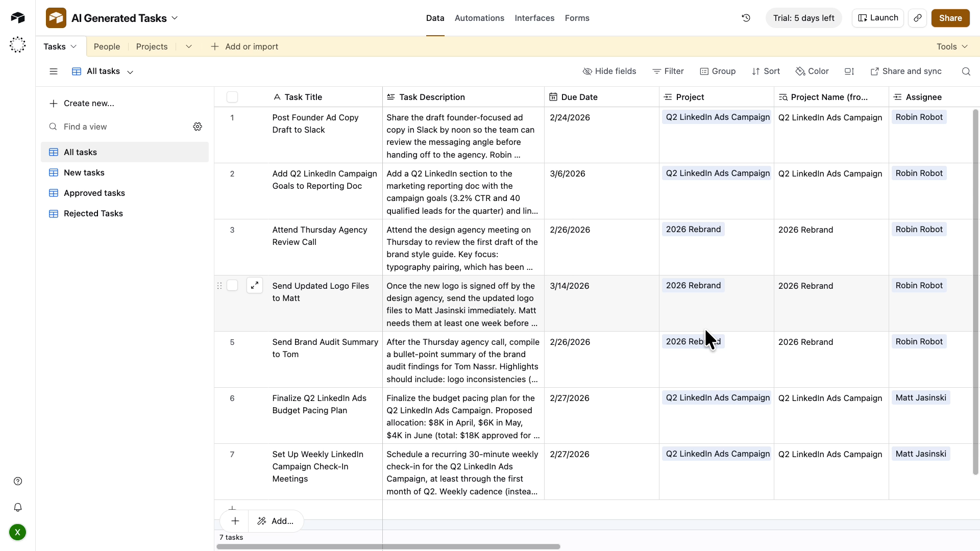The width and height of the screenshot is (980, 551).
Task: Switch to the Automations tab
Action: (479, 18)
